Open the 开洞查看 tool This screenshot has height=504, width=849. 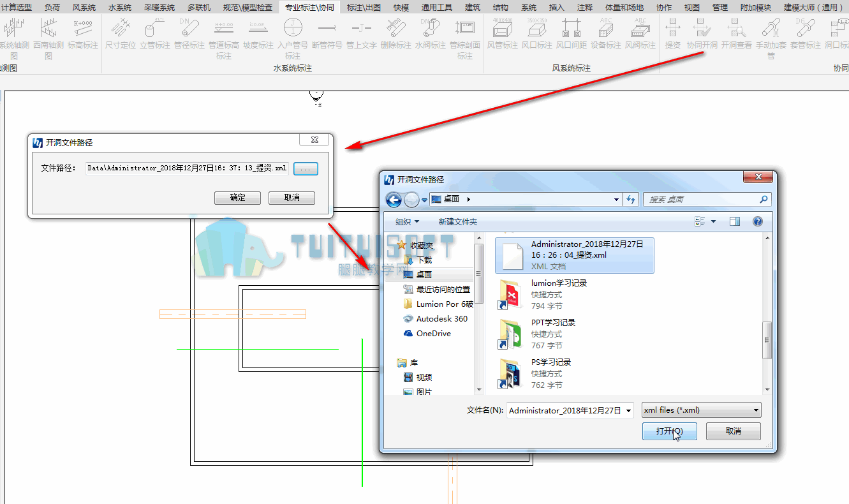(737, 33)
